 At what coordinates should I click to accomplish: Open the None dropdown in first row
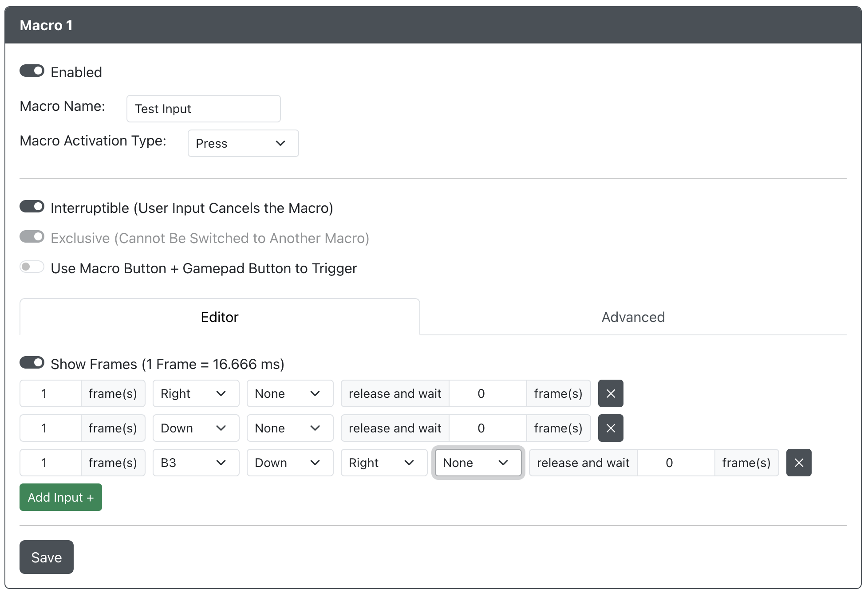290,393
